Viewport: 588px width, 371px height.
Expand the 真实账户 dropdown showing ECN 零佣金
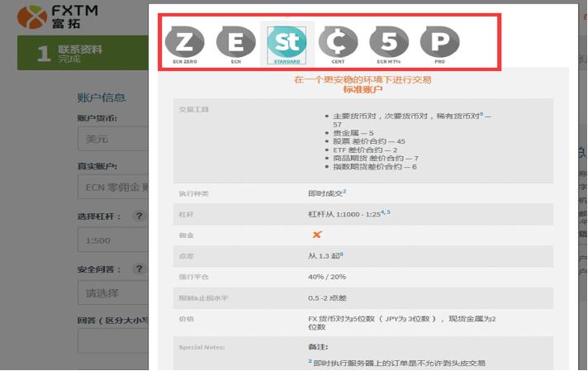[113, 187]
